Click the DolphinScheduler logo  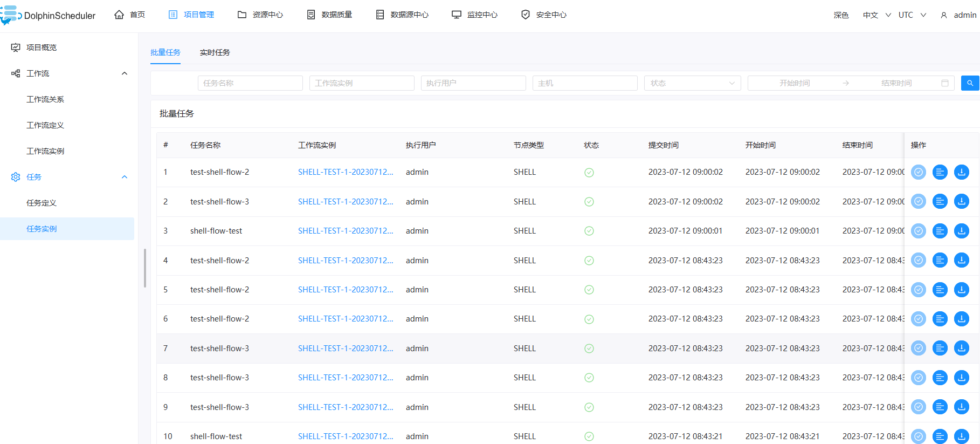48,15
